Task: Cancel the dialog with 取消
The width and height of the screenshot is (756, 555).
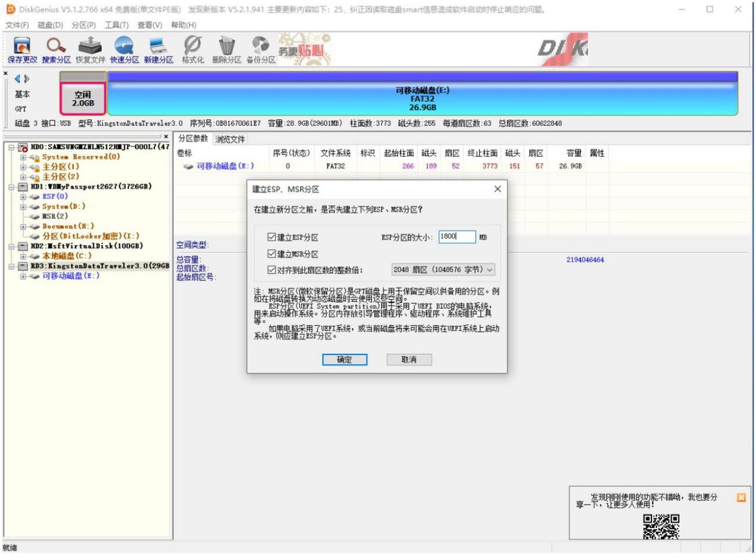Action: pos(409,360)
